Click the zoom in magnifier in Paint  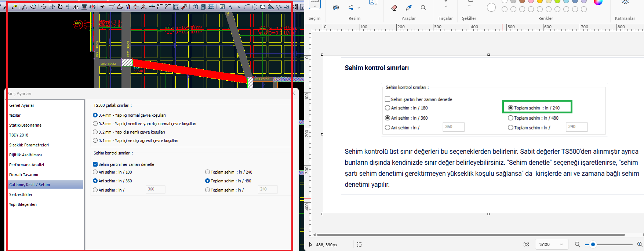coord(640,244)
